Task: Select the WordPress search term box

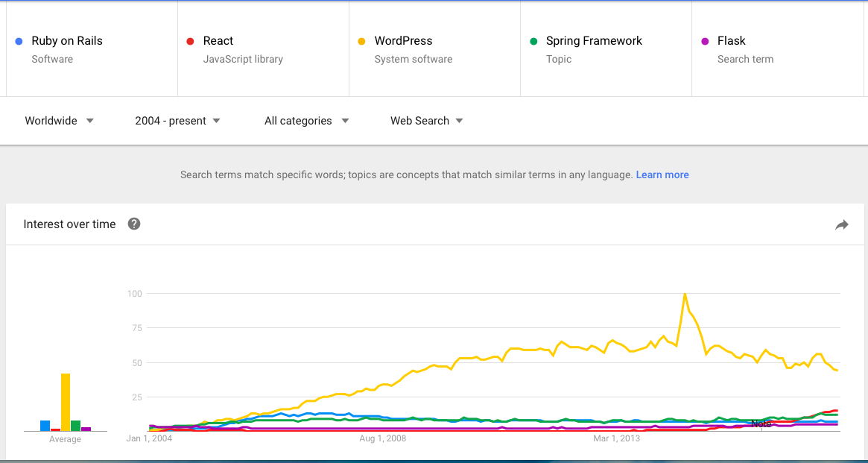Action: pos(435,48)
